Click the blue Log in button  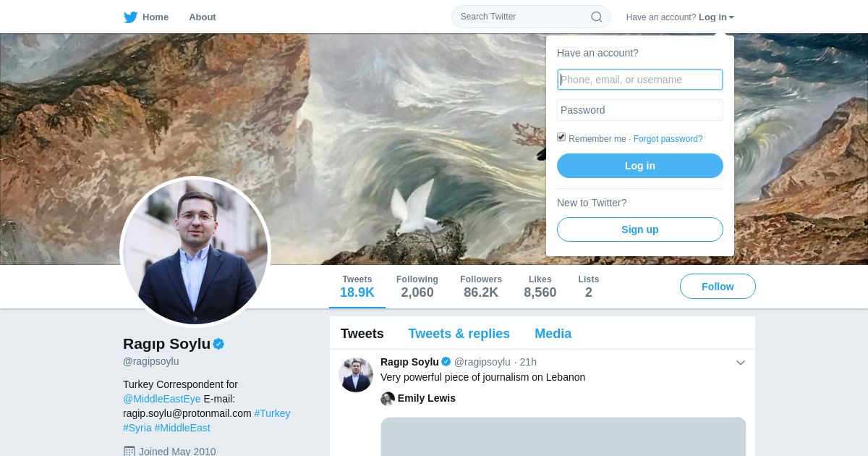[640, 166]
